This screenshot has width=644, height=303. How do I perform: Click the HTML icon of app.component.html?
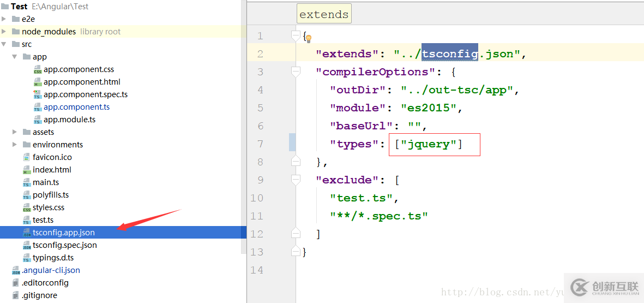[38, 82]
